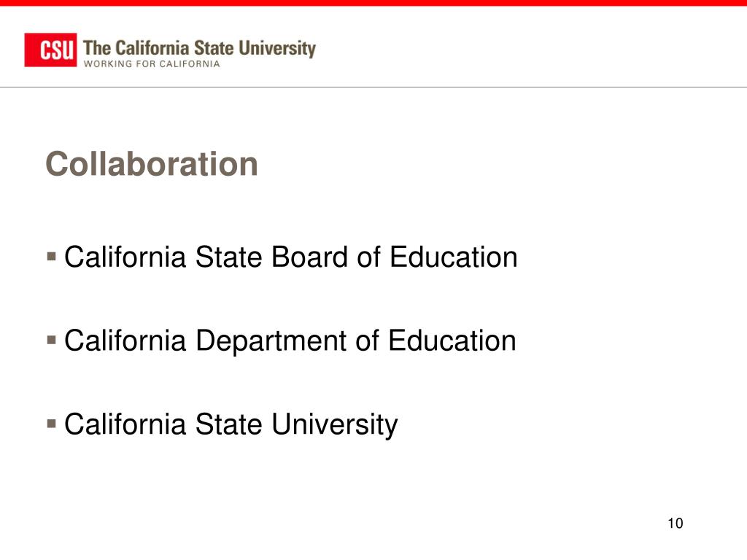This screenshot has width=747, height=560.
Task: Click the red CSU logo box
Action: [x=50, y=50]
